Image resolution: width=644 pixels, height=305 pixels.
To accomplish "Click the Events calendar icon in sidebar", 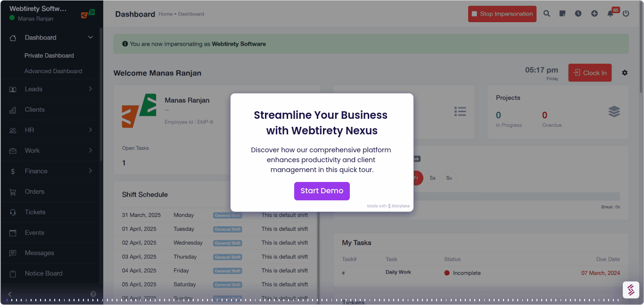I will (13, 233).
